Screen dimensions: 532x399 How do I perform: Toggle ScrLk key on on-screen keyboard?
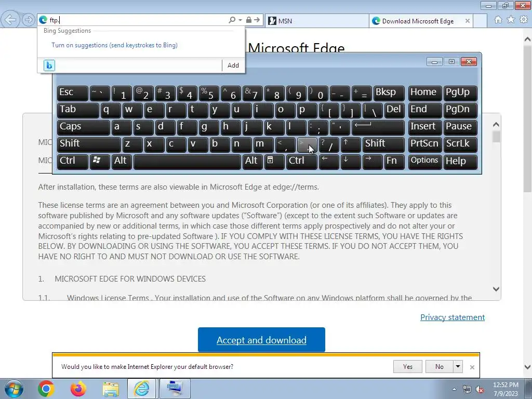click(460, 144)
